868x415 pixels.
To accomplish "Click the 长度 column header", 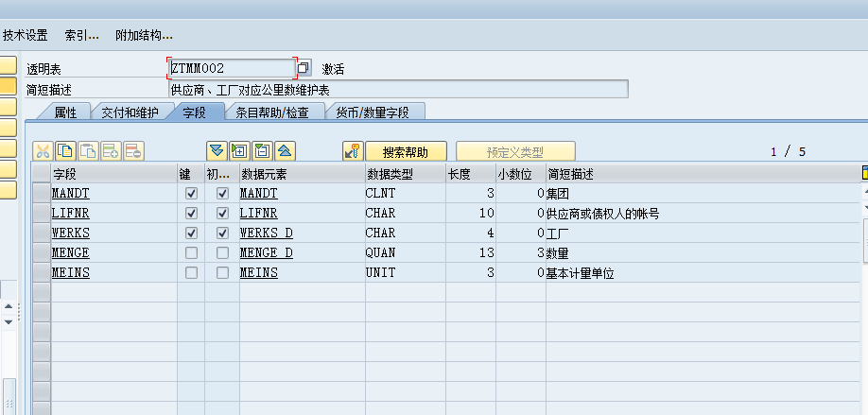I will tap(471, 174).
